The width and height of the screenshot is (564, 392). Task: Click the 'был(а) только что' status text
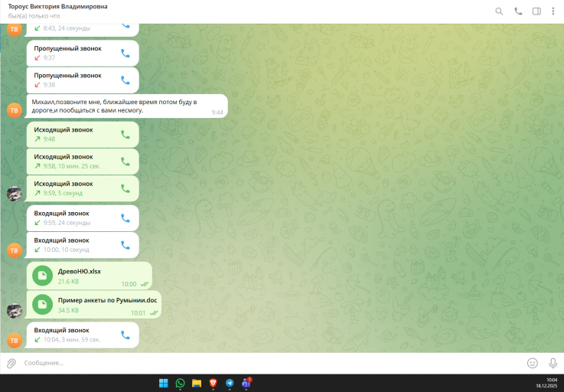[34, 16]
